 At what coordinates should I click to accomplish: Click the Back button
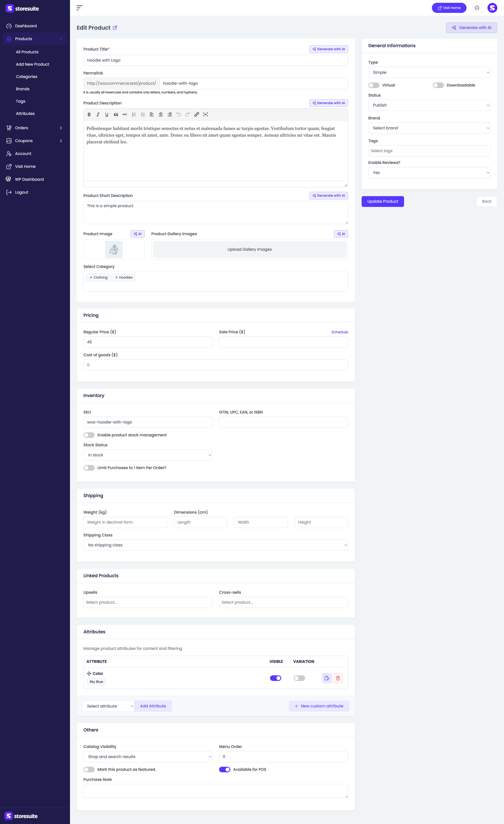click(487, 201)
